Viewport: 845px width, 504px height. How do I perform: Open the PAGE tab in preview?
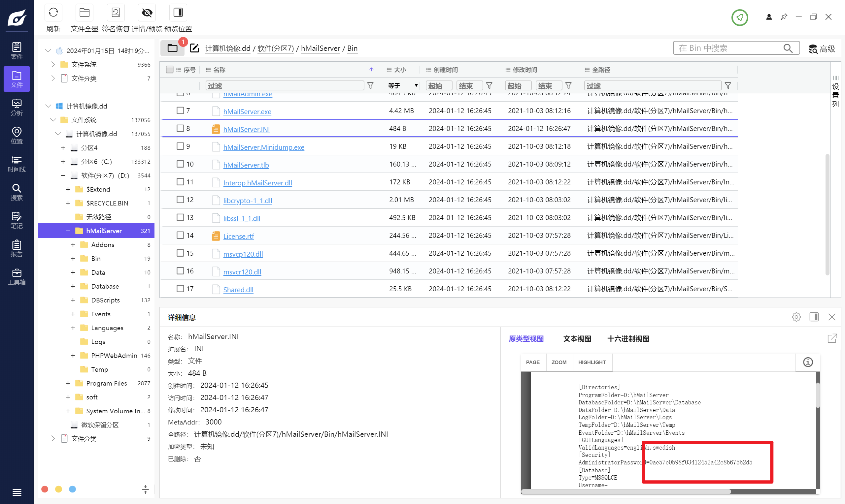[x=533, y=362]
